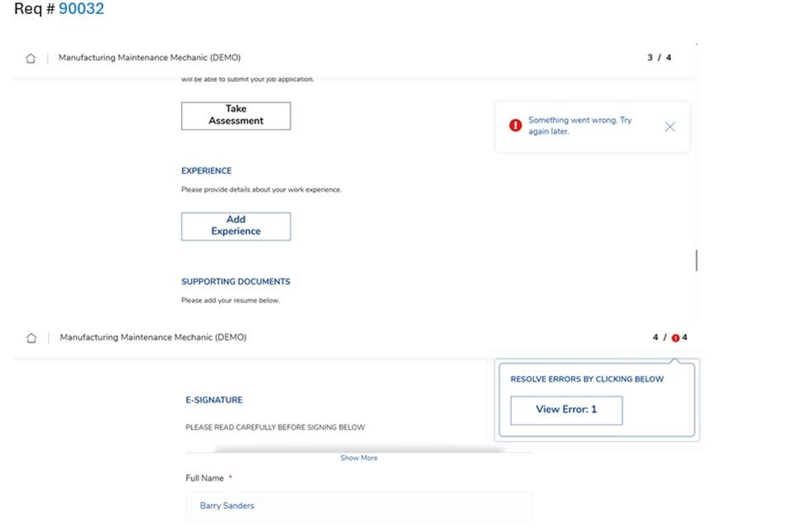Click the red error icon in the alert toast
806x532 pixels.
[514, 125]
